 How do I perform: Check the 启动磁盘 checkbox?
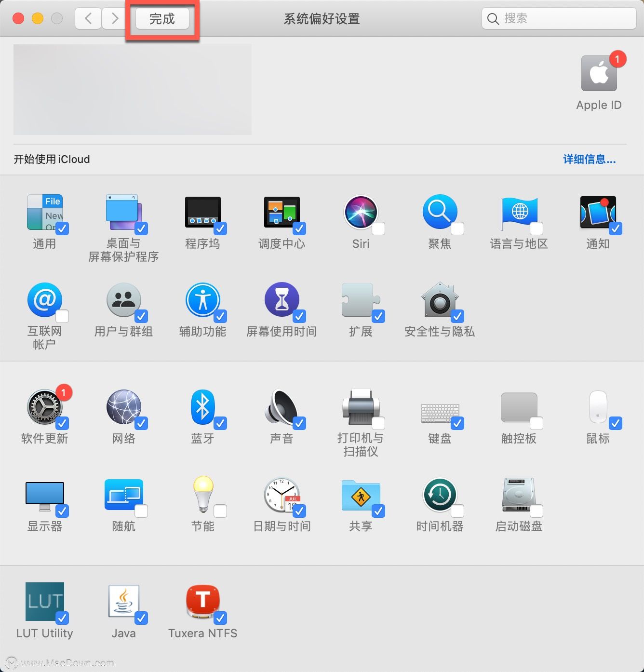click(x=537, y=511)
